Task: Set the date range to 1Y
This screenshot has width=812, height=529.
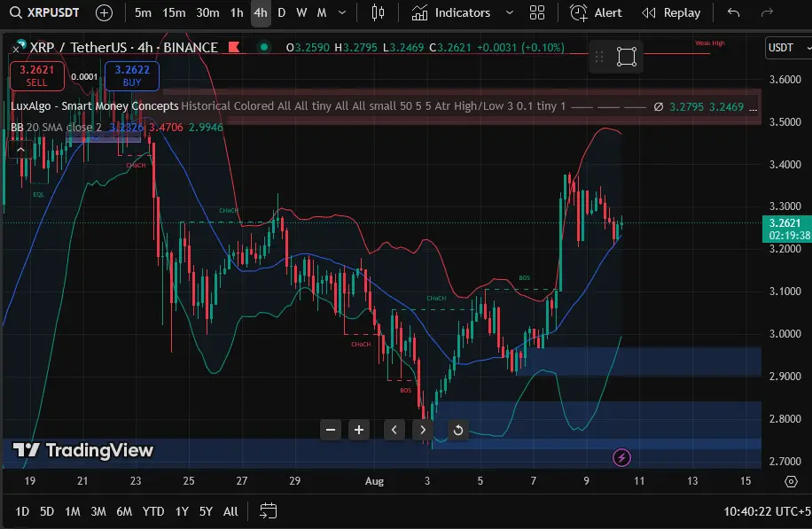Action: [182, 511]
